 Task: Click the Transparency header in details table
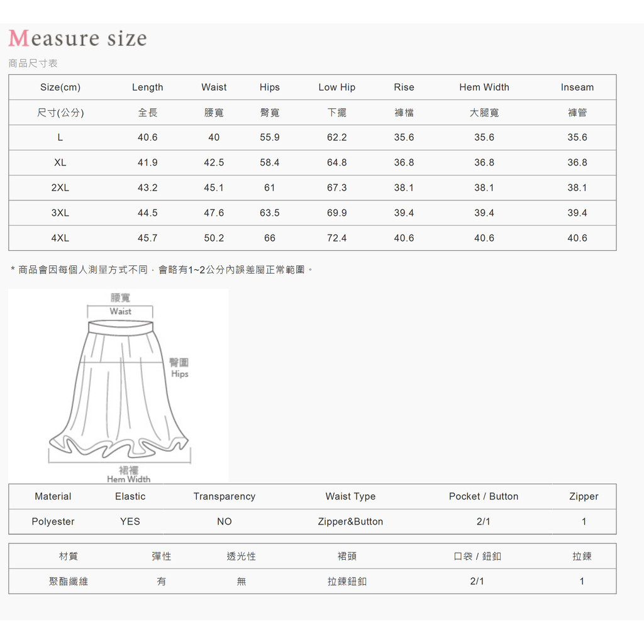pyautogui.click(x=224, y=496)
